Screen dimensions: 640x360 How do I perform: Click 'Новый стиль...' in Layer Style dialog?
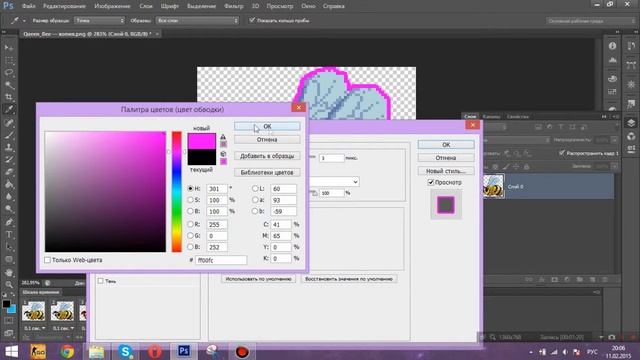[446, 171]
